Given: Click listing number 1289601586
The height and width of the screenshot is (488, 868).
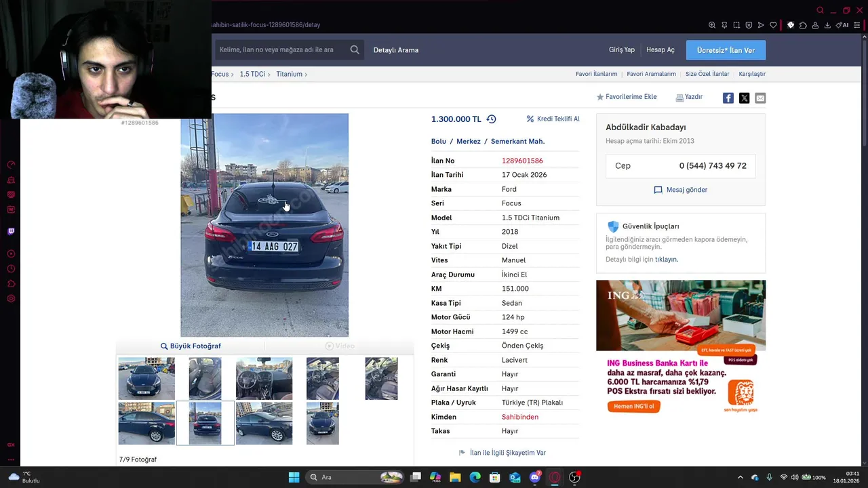Looking at the screenshot, I should pyautogui.click(x=522, y=161).
